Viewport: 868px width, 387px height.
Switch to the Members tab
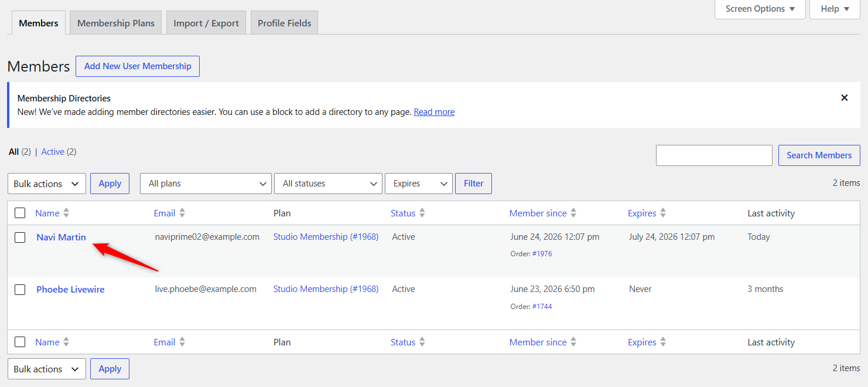coord(39,23)
